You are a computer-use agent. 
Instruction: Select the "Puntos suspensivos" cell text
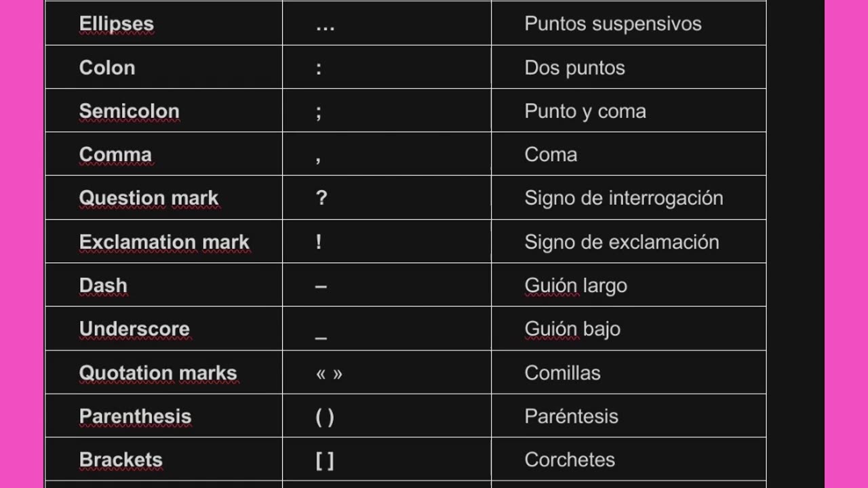tap(612, 24)
